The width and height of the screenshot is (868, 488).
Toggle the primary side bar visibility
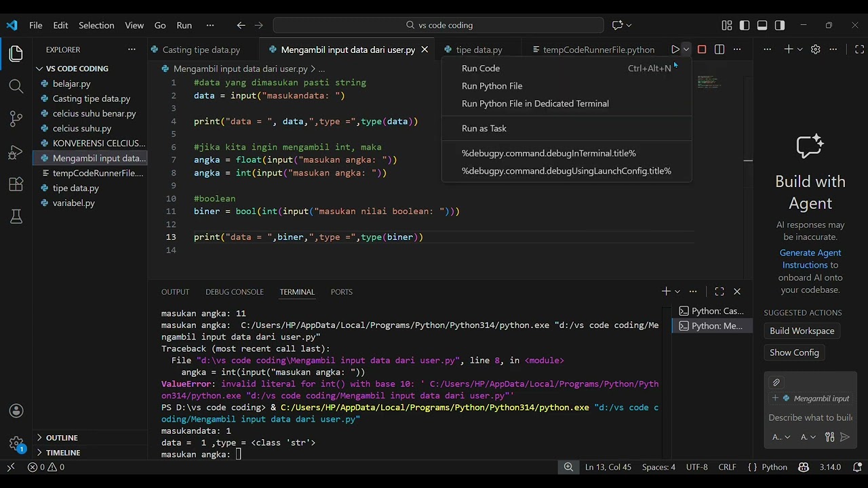(x=745, y=25)
